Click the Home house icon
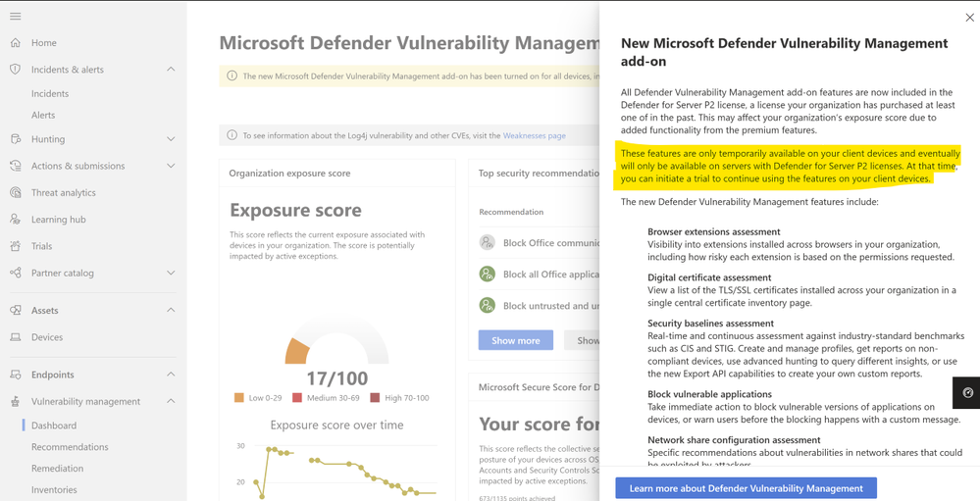The width and height of the screenshot is (980, 501). pyautogui.click(x=15, y=42)
